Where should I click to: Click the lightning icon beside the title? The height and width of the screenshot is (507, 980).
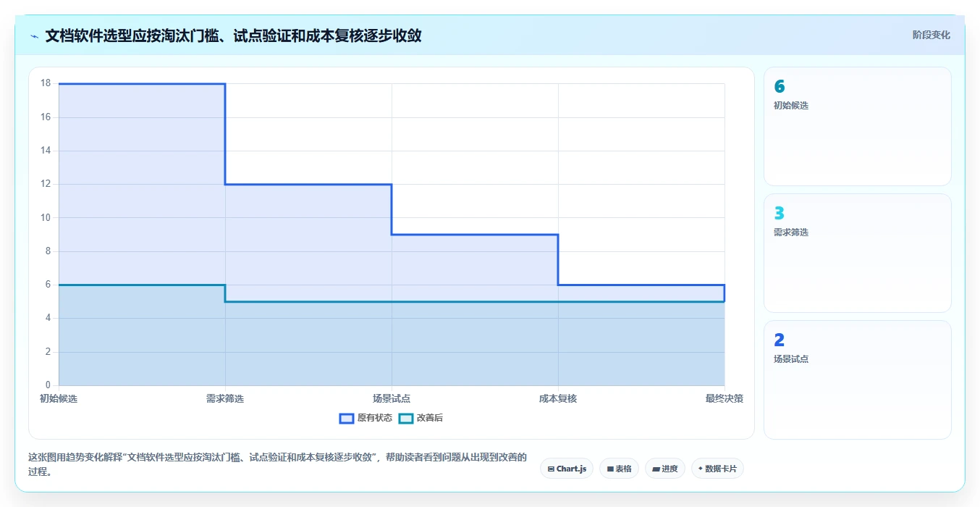point(34,36)
